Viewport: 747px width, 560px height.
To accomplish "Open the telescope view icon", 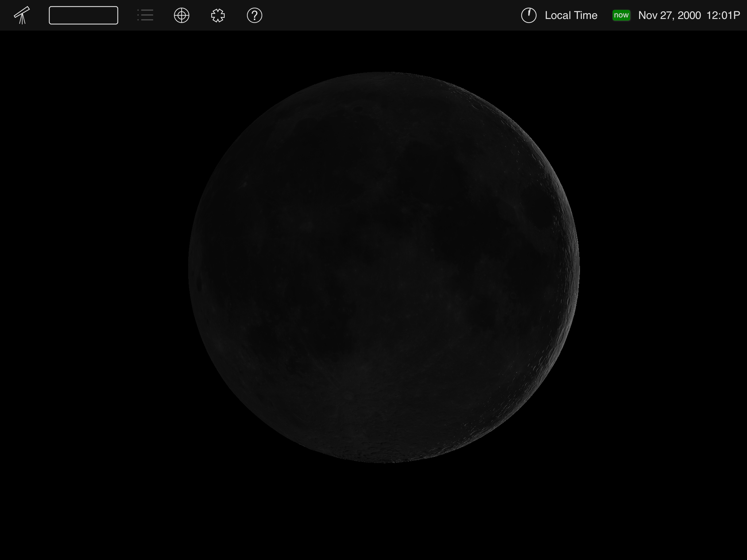I will pos(22,15).
